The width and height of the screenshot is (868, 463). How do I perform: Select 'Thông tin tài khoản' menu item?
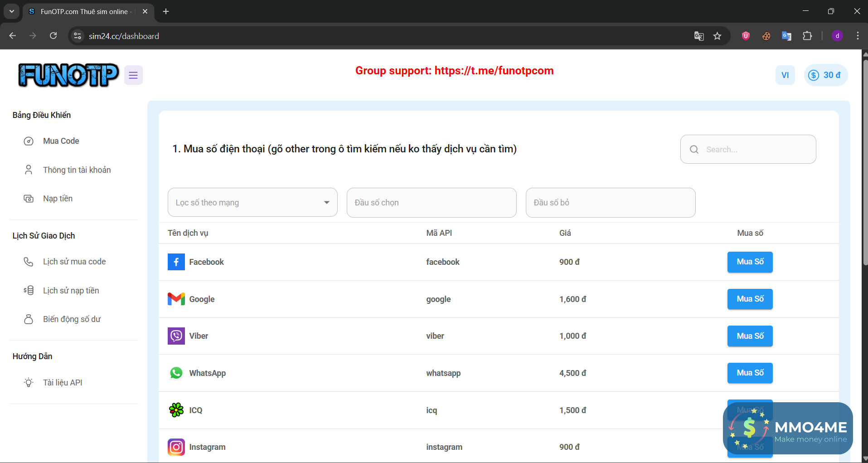click(x=77, y=170)
